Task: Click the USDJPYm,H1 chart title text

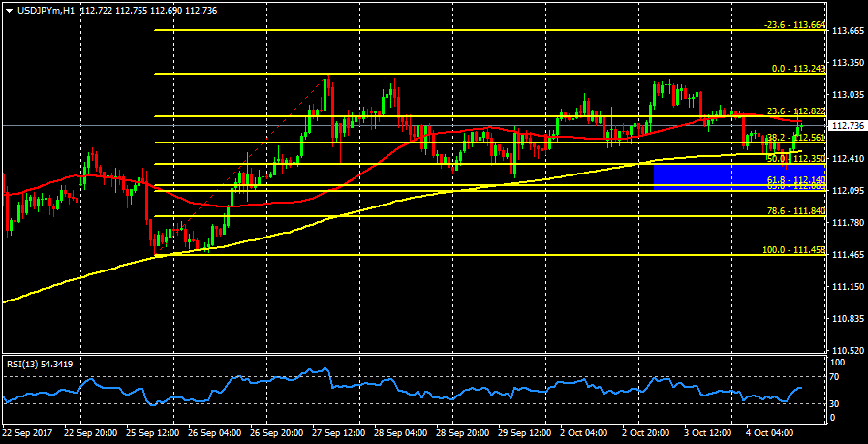Action: point(46,9)
